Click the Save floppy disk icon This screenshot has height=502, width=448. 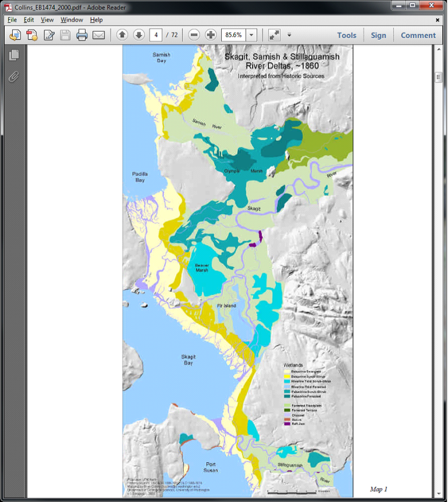click(65, 35)
